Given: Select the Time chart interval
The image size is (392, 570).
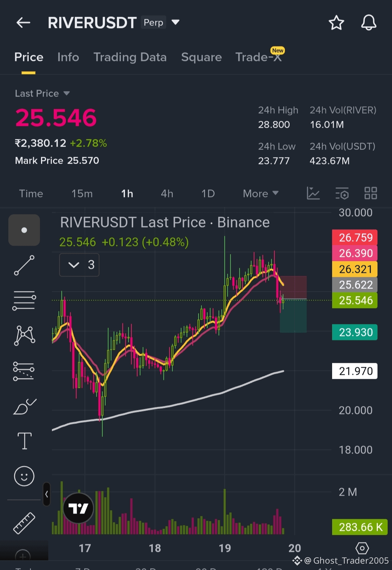Looking at the screenshot, I should [x=31, y=193].
